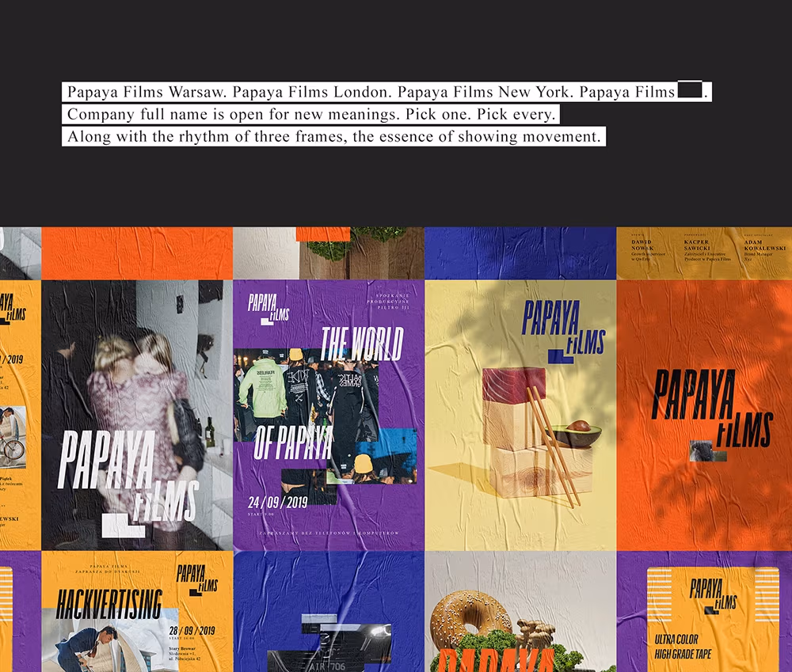
Task: Open the purple poster with the tape label
Action: [x=704, y=611]
